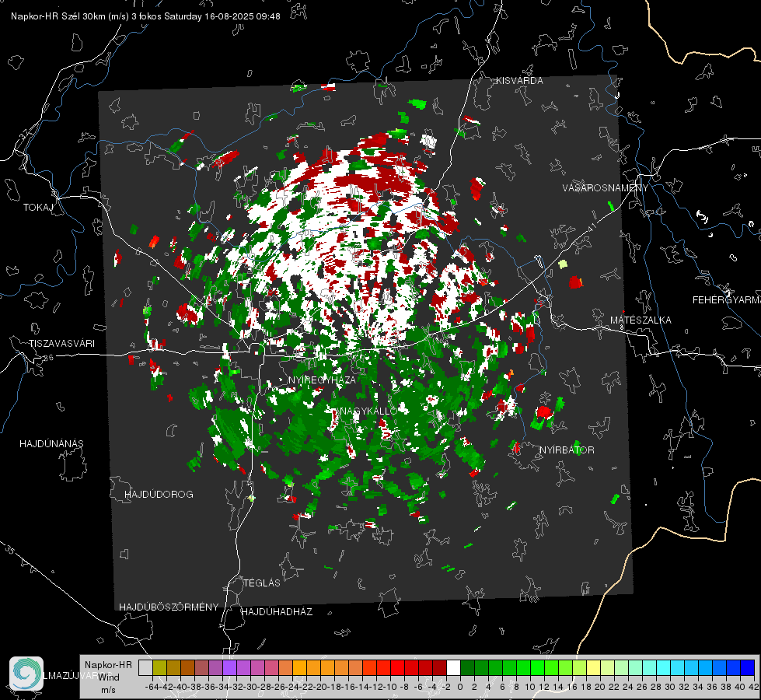Image resolution: width=761 pixels, height=700 pixels.
Task: Click the 'TISZAVASVÁRI' town label
Action: 61,344
